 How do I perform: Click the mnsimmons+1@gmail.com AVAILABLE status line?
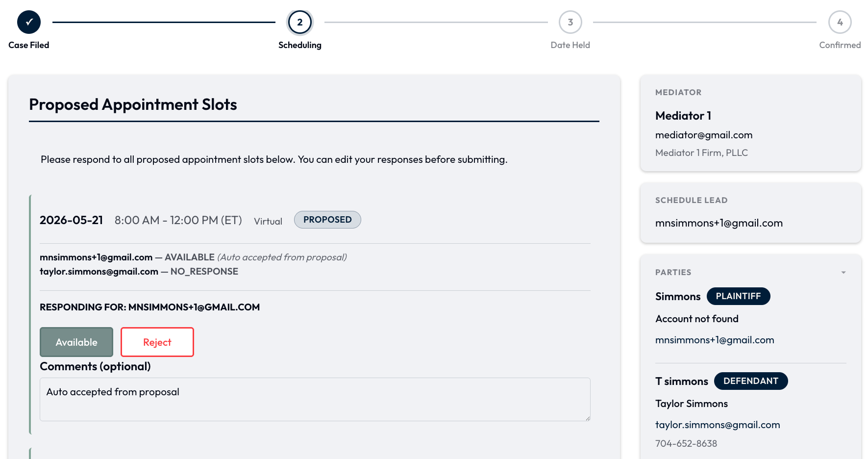(x=193, y=257)
